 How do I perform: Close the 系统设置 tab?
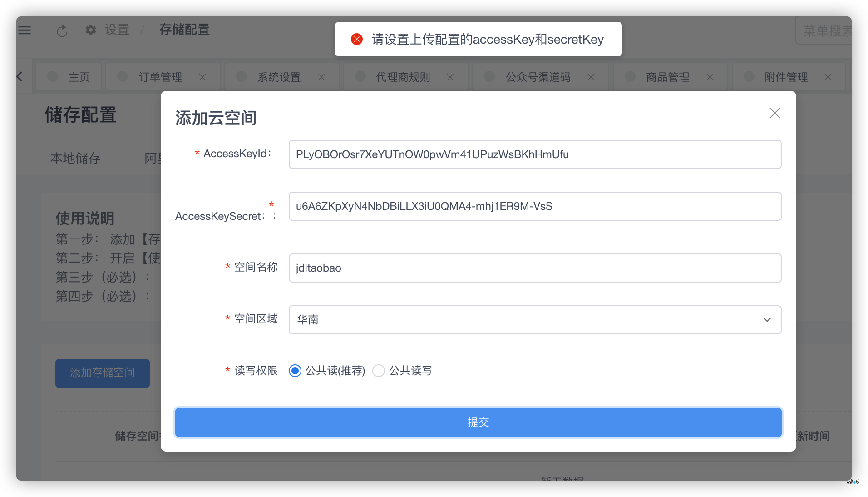pyautogui.click(x=321, y=77)
